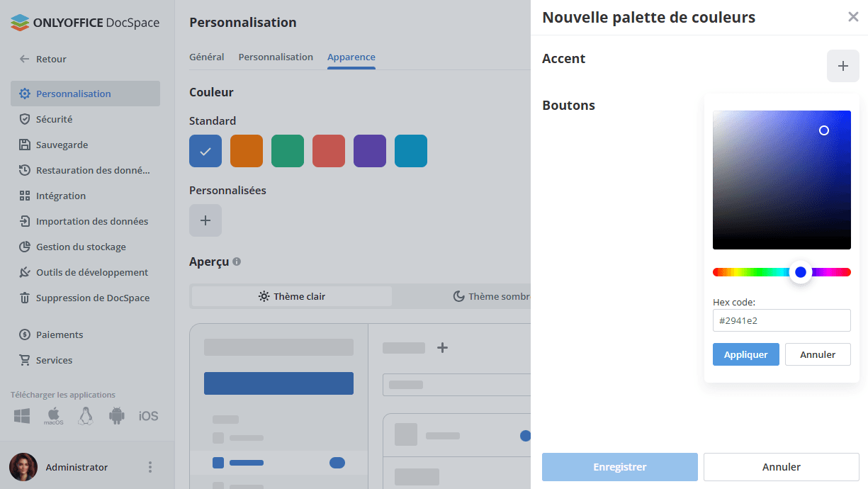Open the Administrator profile options menu

150,467
